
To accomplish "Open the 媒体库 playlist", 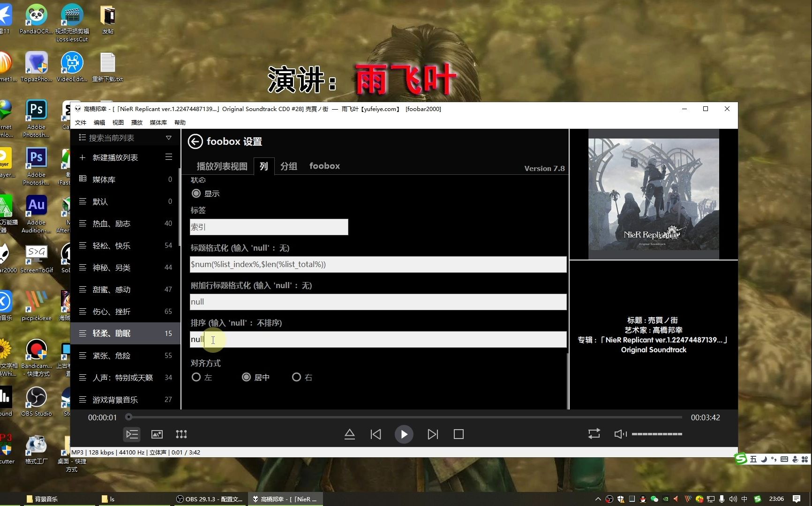I will pyautogui.click(x=126, y=179).
